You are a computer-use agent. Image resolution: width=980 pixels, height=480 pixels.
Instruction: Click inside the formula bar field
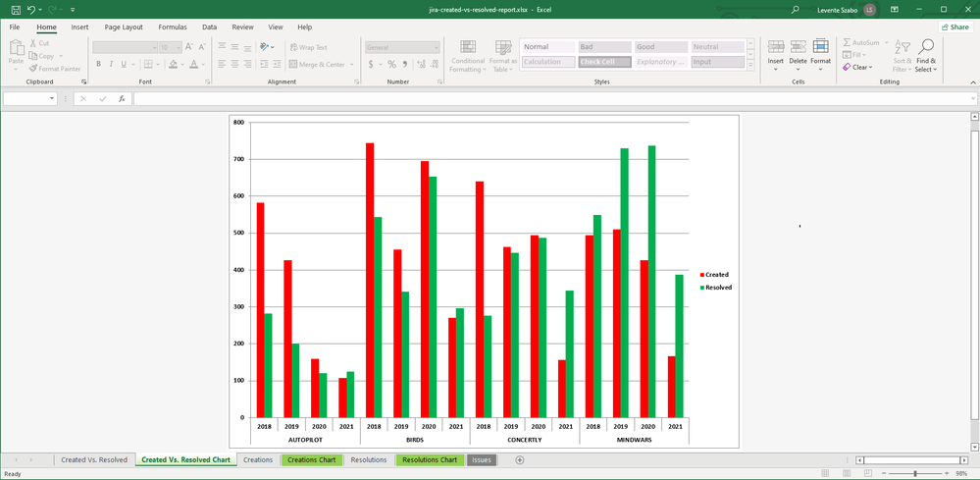pos(549,99)
